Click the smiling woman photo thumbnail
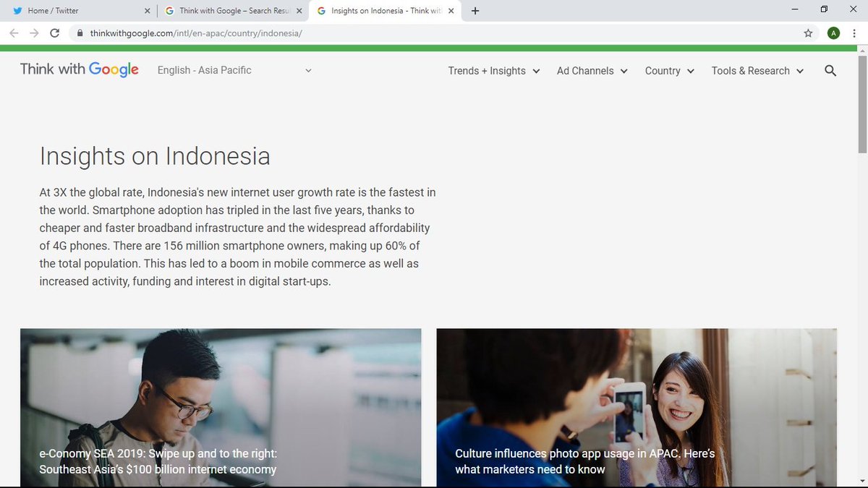868x488 pixels. click(637, 408)
